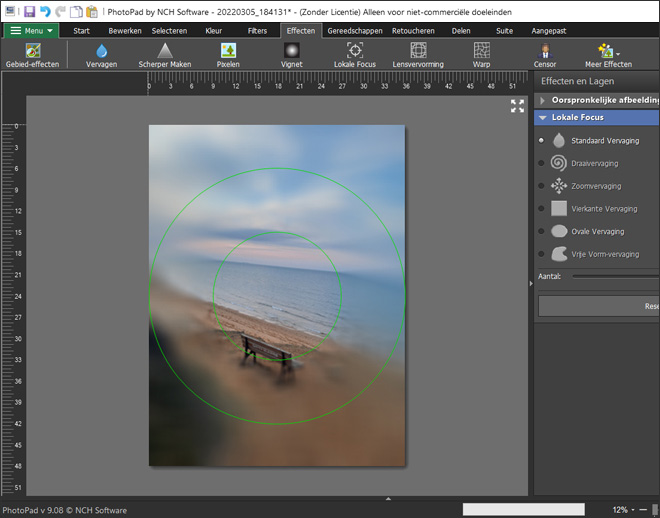Expand bottom panel arrow below canvas

[388, 499]
